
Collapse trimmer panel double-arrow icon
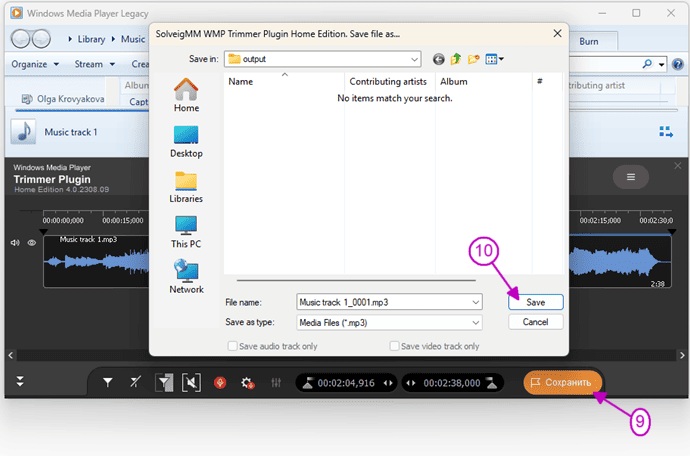pos(20,381)
